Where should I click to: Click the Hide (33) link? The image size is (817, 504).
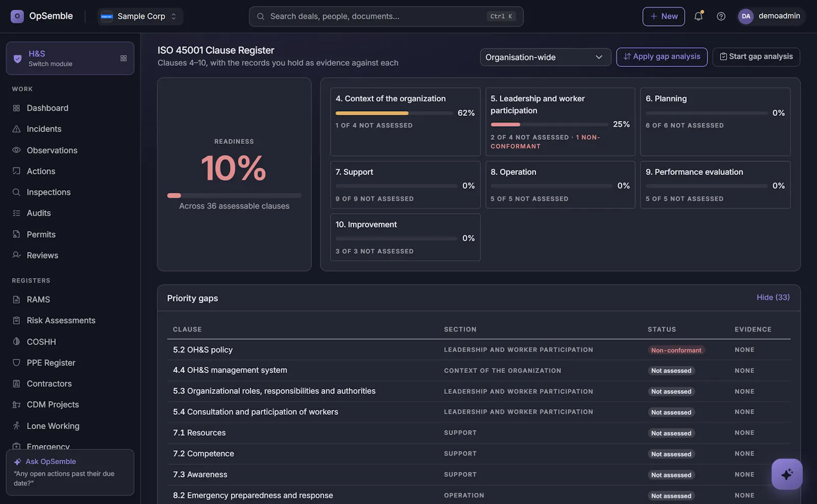773,297
